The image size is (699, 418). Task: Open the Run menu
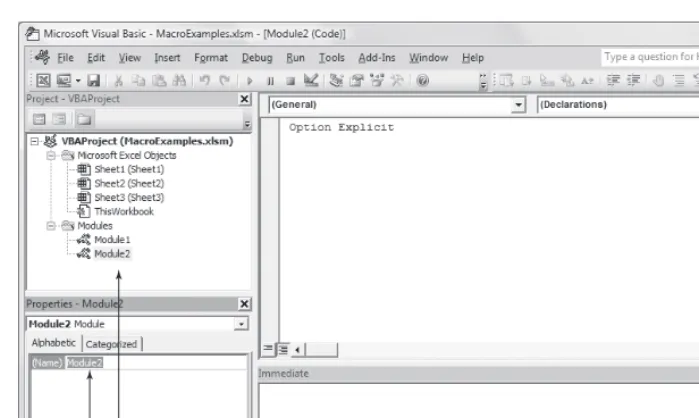tap(295, 57)
